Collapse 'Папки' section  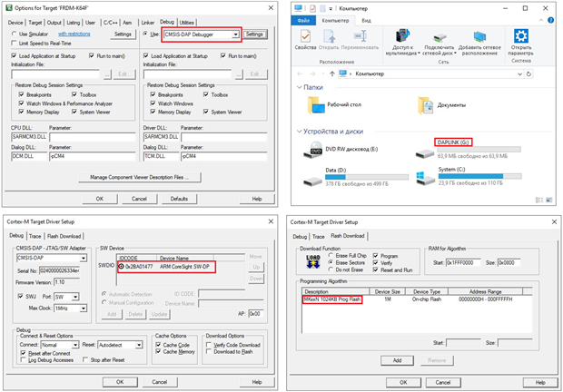pos(299,87)
